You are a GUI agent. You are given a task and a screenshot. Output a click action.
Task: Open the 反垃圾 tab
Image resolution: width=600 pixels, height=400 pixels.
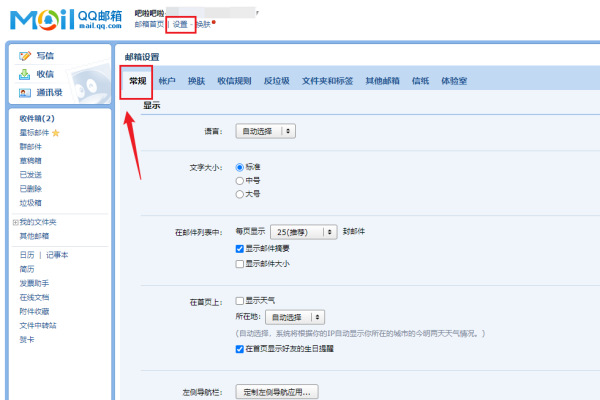pyautogui.click(x=276, y=81)
